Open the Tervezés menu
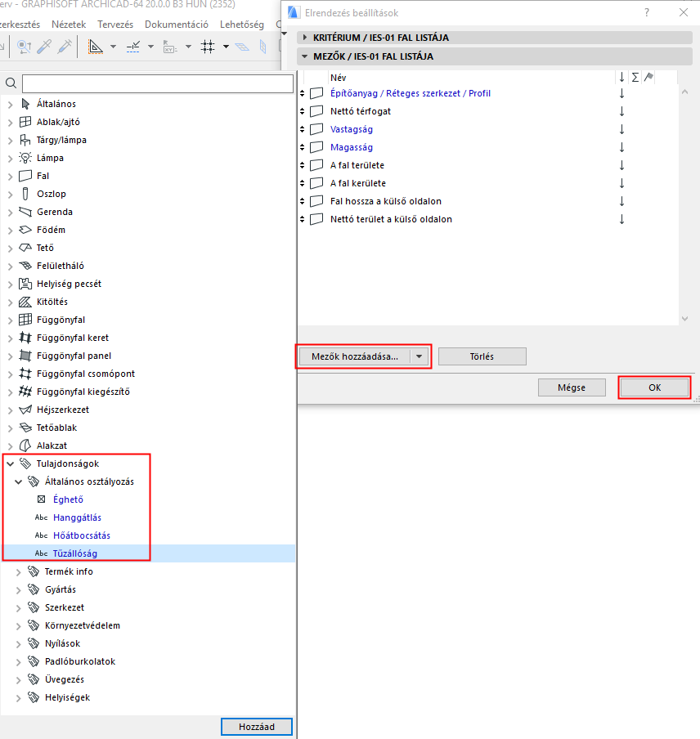This screenshot has height=739, width=700. [115, 25]
